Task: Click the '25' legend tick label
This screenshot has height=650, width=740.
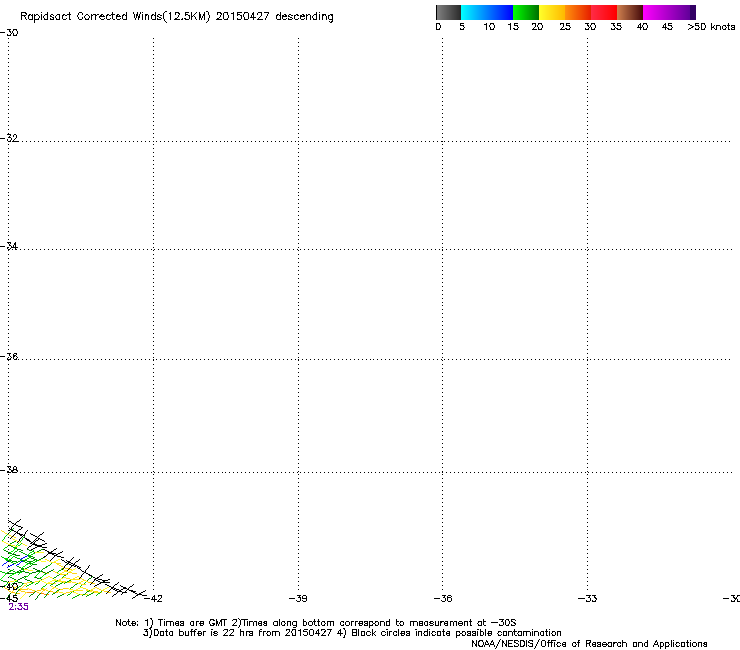Action: pyautogui.click(x=565, y=27)
